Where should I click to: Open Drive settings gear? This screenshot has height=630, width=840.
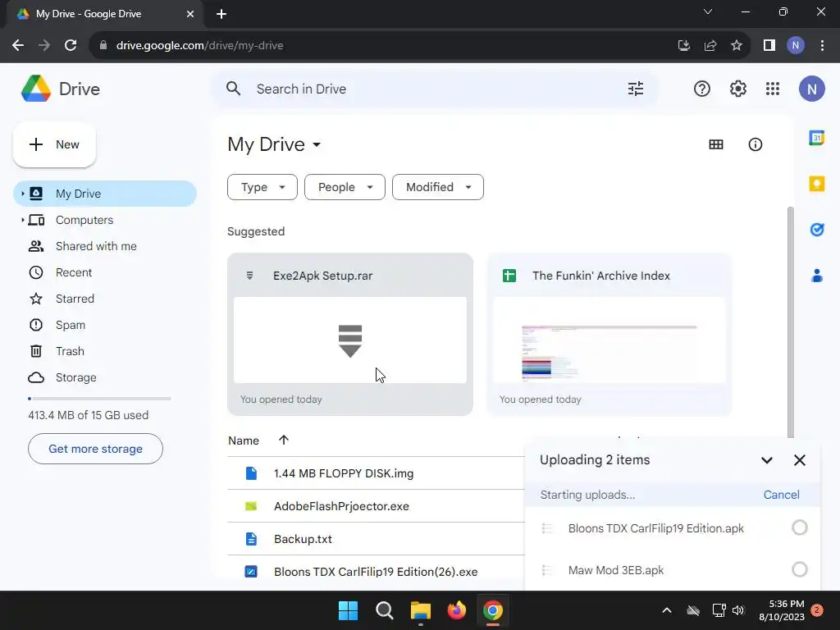pos(737,89)
